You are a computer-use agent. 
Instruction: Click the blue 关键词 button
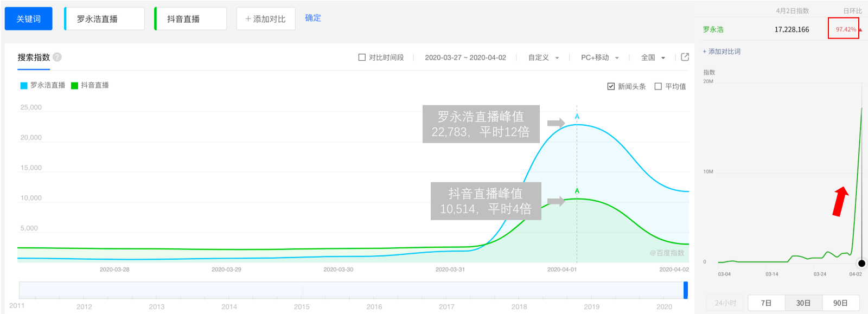(x=29, y=19)
